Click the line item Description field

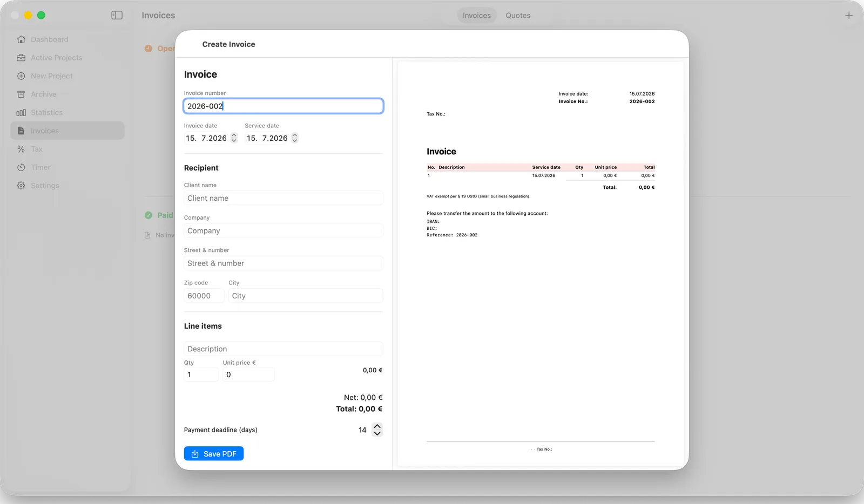point(283,349)
